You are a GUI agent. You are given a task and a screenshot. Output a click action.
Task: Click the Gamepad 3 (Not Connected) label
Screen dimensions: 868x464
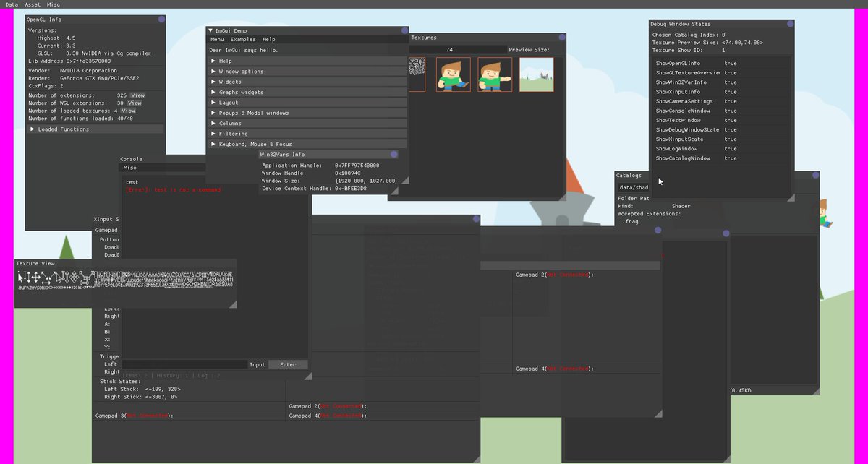[x=135, y=416]
